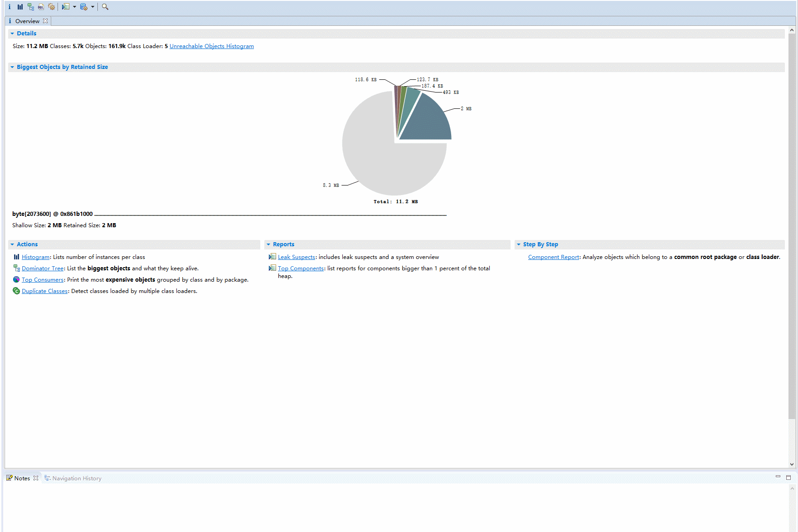The width and height of the screenshot is (798, 532).
Task: Collapse the Biggest Objects by Retained Size section
Action: coord(12,67)
